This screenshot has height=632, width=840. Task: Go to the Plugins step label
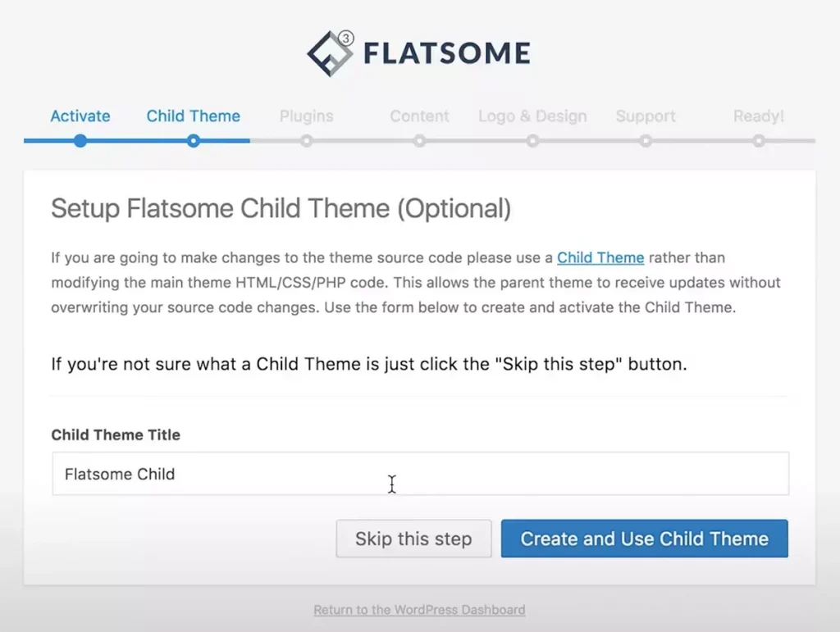pyautogui.click(x=306, y=116)
